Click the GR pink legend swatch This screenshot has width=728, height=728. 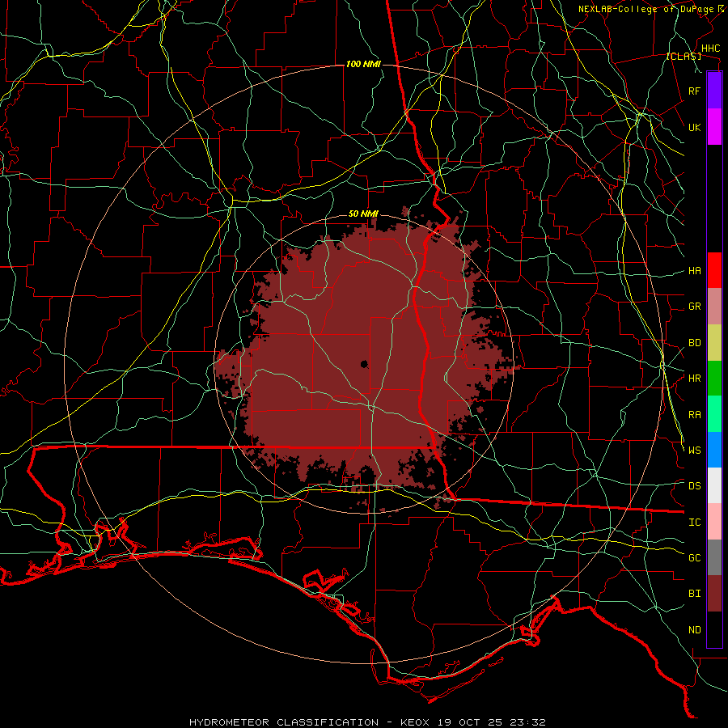click(714, 307)
